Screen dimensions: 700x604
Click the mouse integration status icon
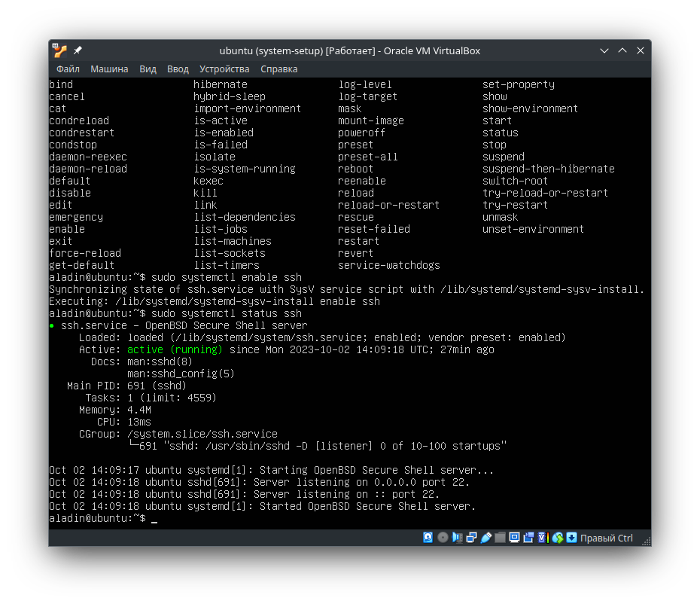click(x=558, y=537)
